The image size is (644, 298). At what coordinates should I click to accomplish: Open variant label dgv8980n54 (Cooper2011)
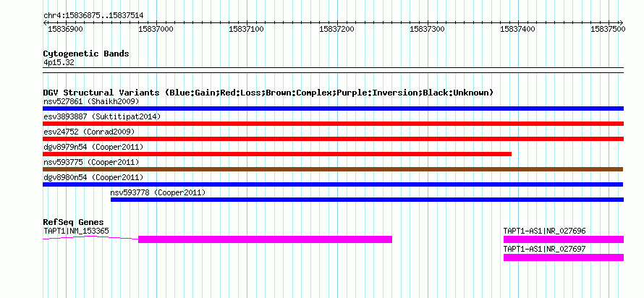pos(93,177)
